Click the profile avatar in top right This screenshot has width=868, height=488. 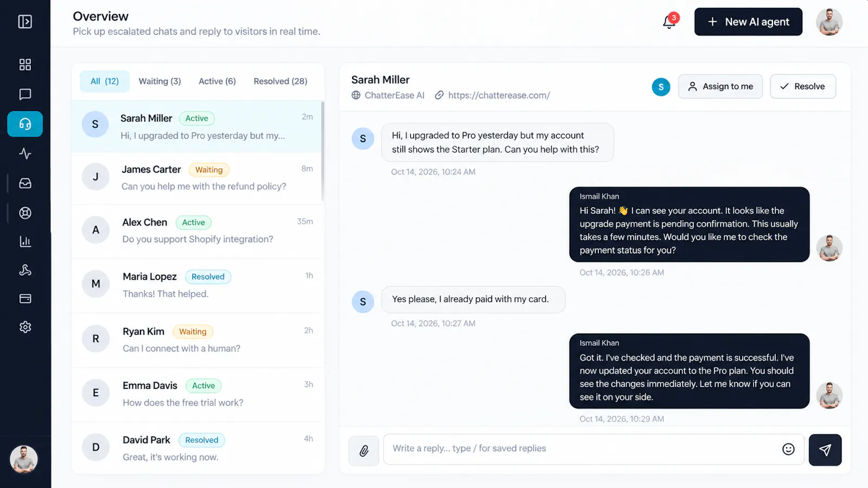(x=829, y=22)
